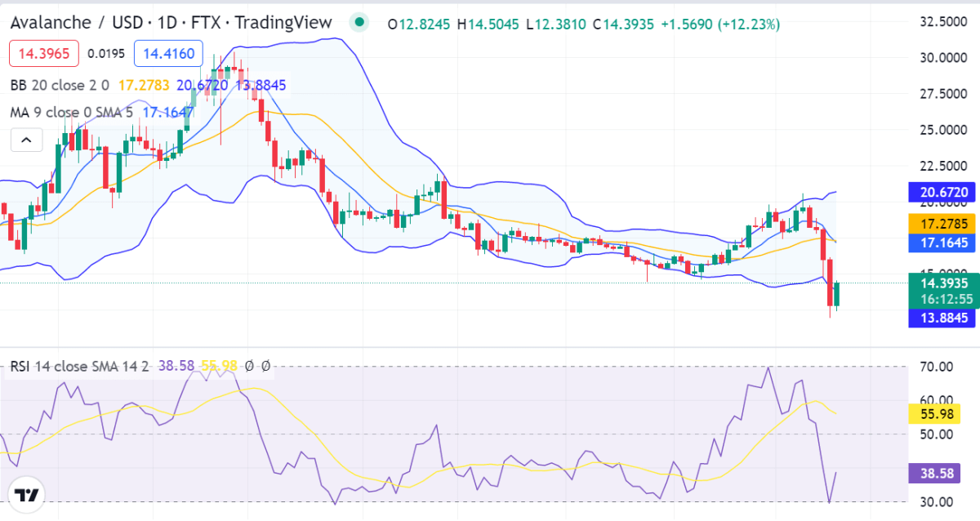Click the red sell price 14.3965 button

(44, 54)
